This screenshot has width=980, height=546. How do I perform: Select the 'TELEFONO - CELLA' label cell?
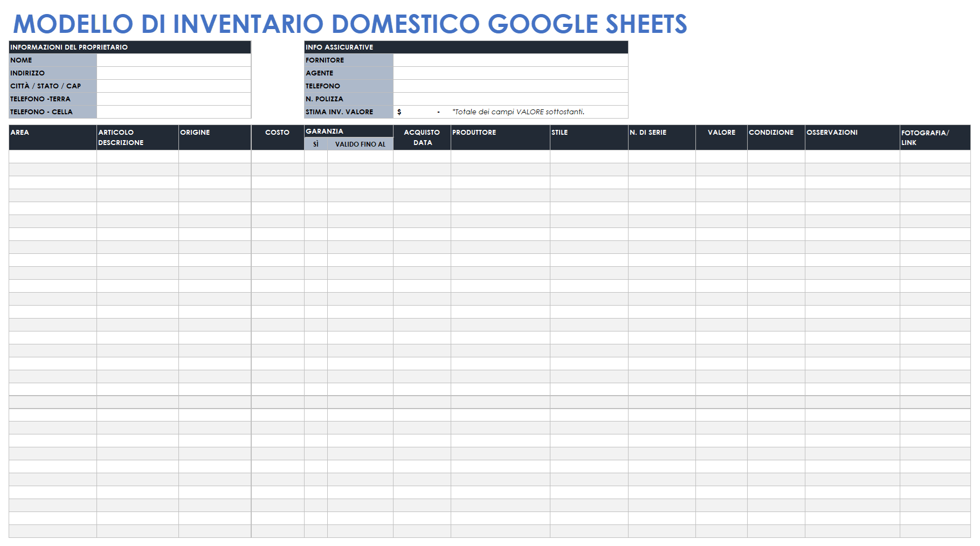pyautogui.click(x=53, y=112)
